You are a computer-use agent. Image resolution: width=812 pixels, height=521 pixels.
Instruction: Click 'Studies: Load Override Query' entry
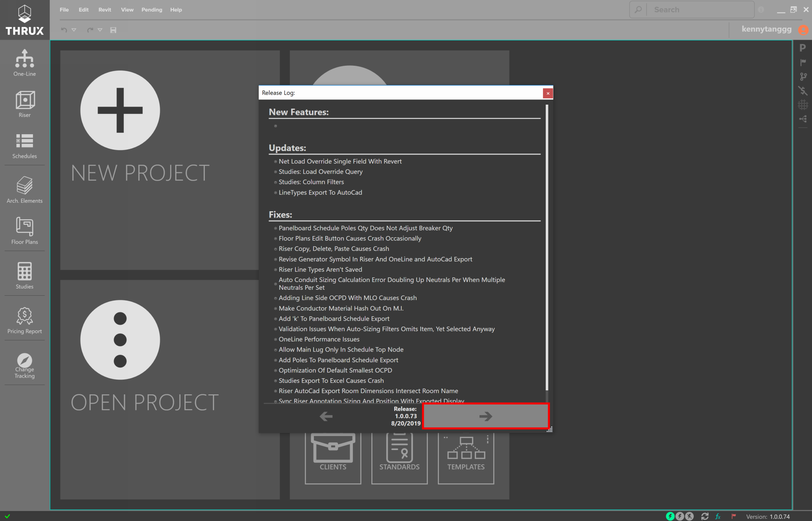click(x=320, y=172)
